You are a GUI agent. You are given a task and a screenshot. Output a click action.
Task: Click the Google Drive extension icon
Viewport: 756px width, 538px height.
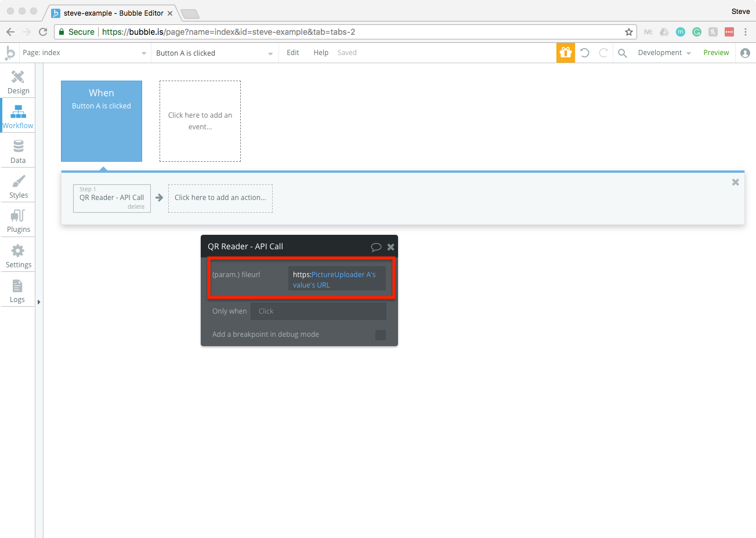click(664, 32)
